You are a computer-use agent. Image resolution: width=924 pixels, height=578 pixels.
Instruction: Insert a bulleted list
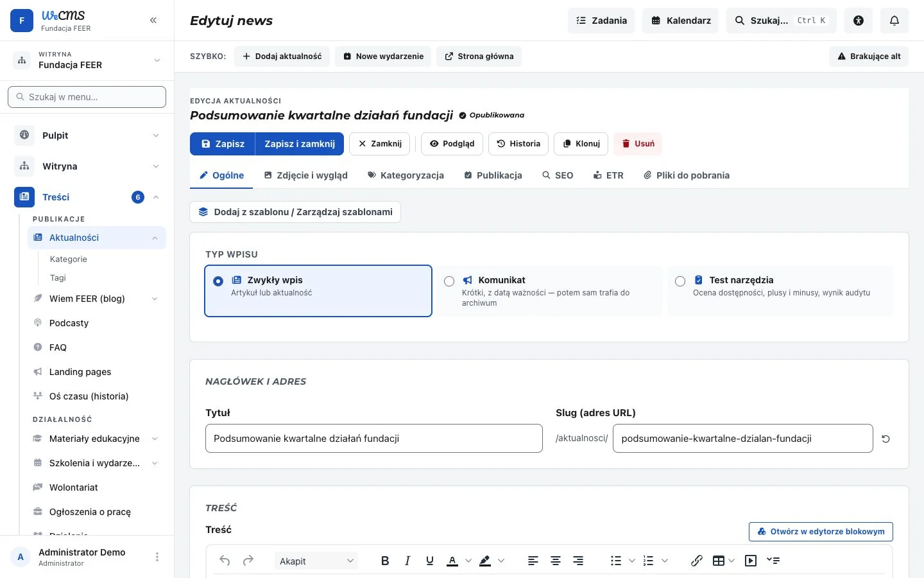coord(616,561)
